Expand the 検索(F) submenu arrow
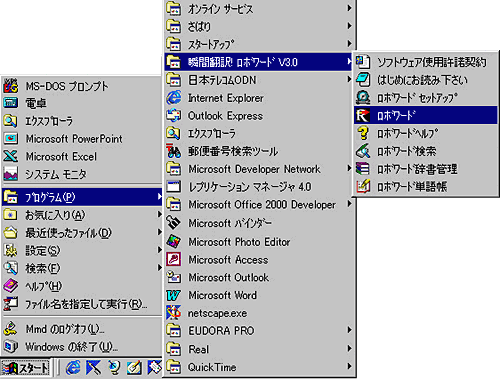Viewport: 500px width, 379px height. tap(159, 268)
